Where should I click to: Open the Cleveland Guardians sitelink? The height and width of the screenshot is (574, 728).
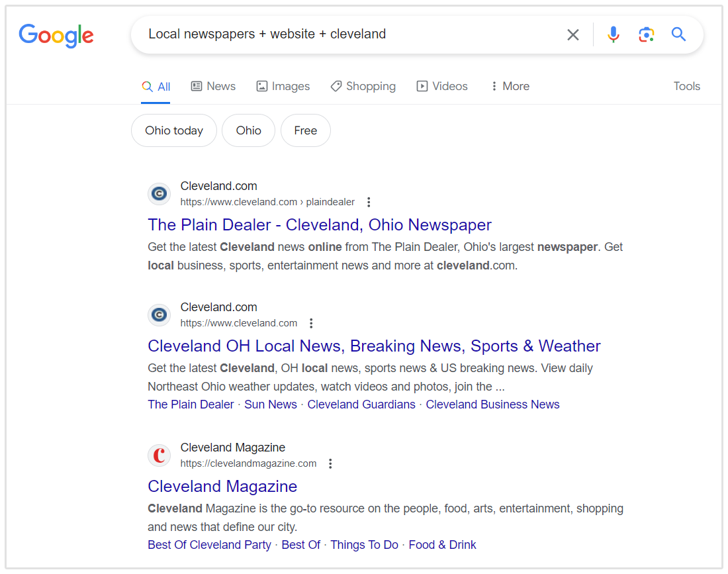[x=361, y=405]
